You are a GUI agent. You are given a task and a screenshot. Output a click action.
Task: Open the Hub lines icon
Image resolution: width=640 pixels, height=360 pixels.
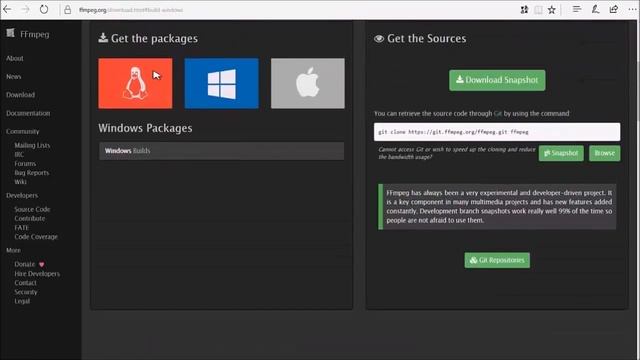576,9
